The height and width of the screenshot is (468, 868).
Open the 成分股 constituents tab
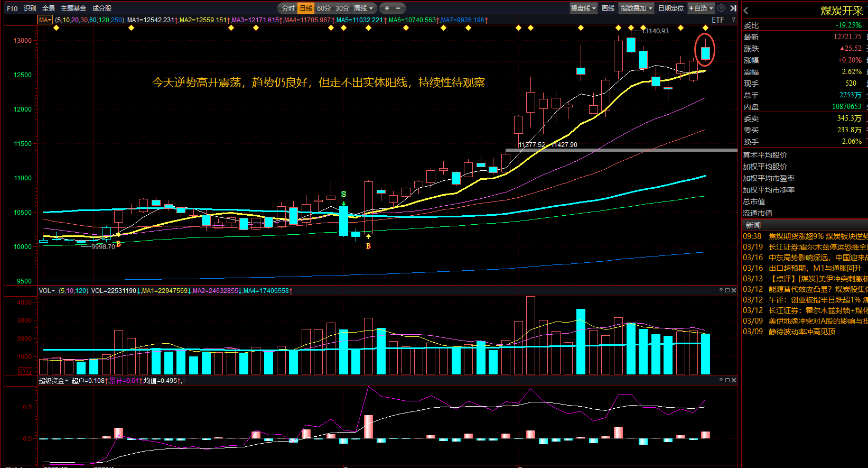102,8
